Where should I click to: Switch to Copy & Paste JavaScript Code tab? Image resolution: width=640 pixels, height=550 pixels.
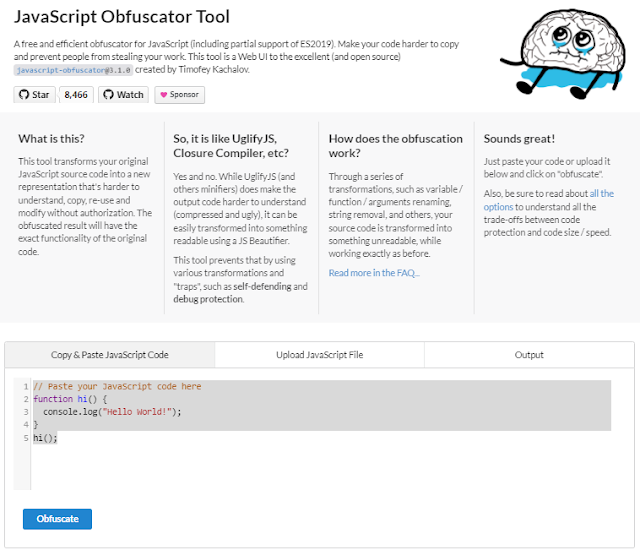pos(110,355)
